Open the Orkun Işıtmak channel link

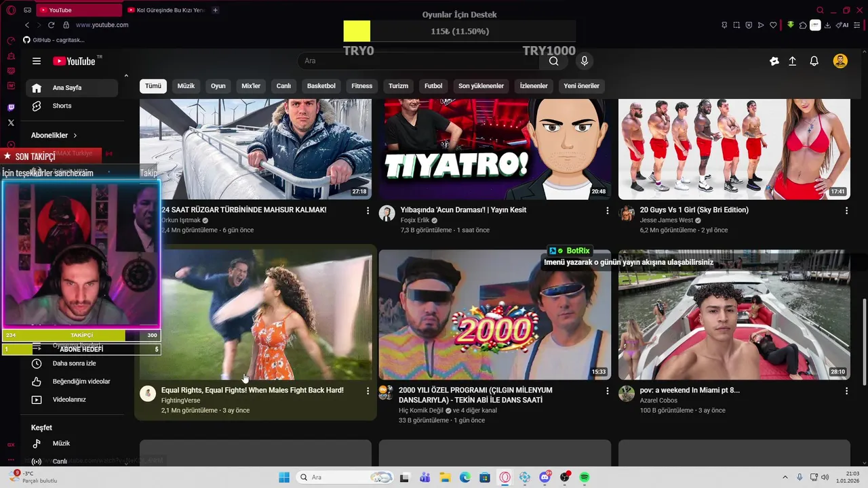[181, 220]
